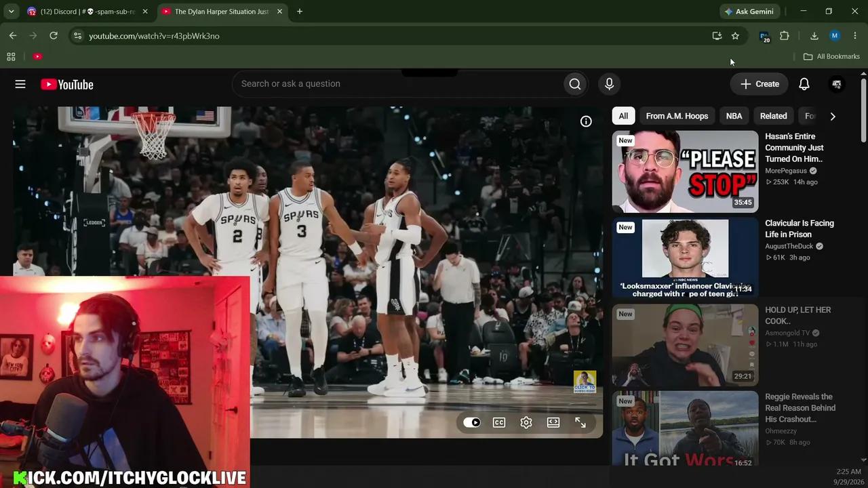The image size is (868, 488).
Task: Open the All Bookmarks folder
Action: coord(831,56)
